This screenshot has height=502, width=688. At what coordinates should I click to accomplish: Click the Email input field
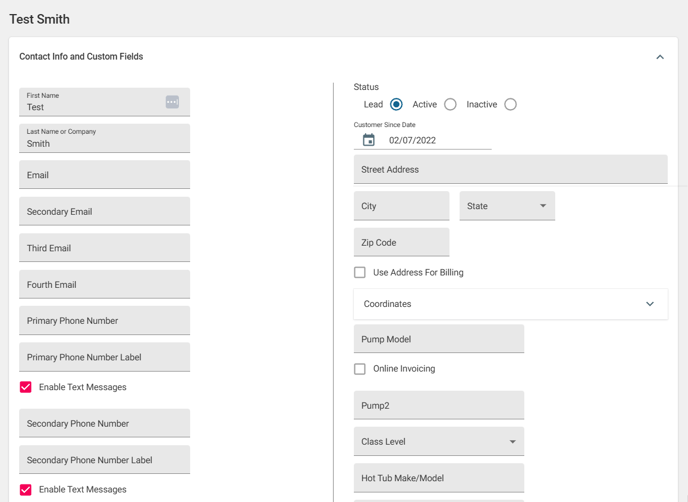coord(104,175)
